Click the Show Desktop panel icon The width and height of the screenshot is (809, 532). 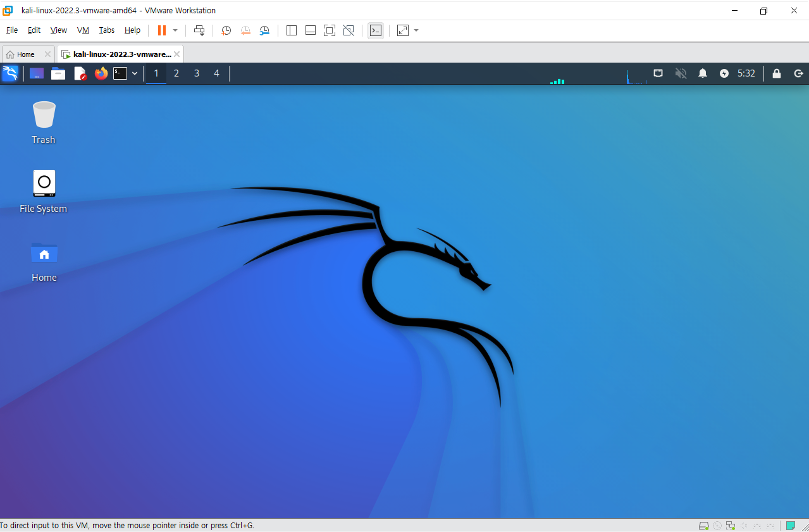[x=37, y=73]
